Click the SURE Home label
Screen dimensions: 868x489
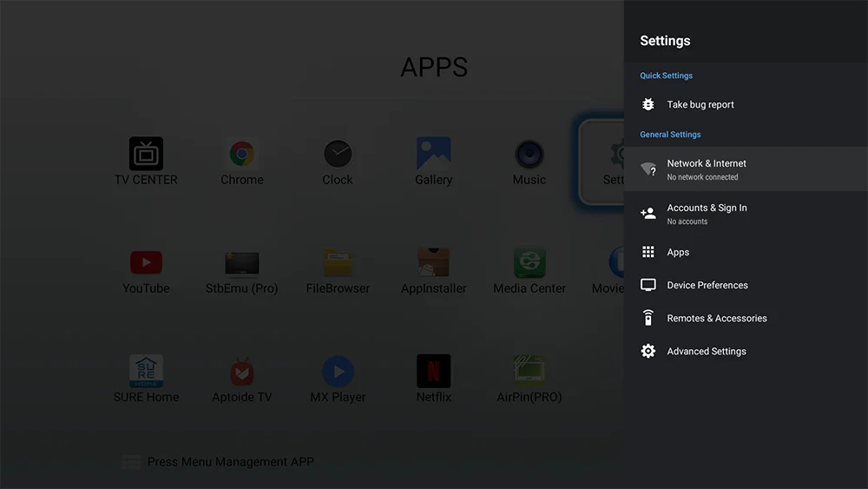146,397
